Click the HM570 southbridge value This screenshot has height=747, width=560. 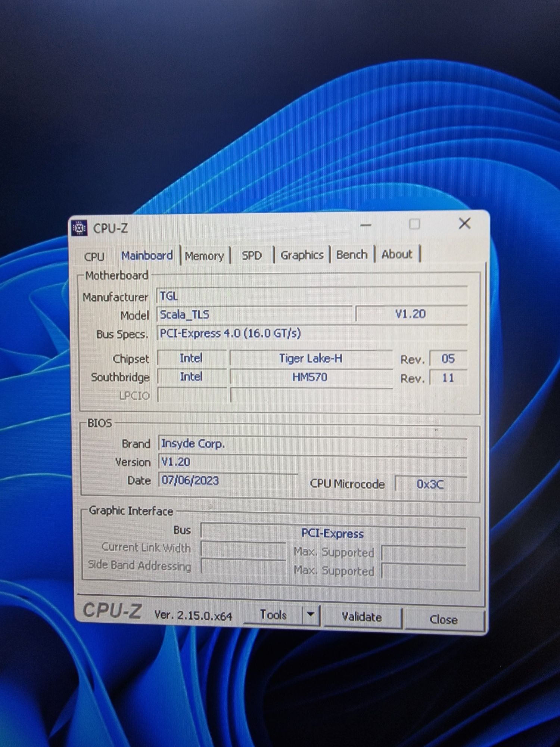click(311, 377)
